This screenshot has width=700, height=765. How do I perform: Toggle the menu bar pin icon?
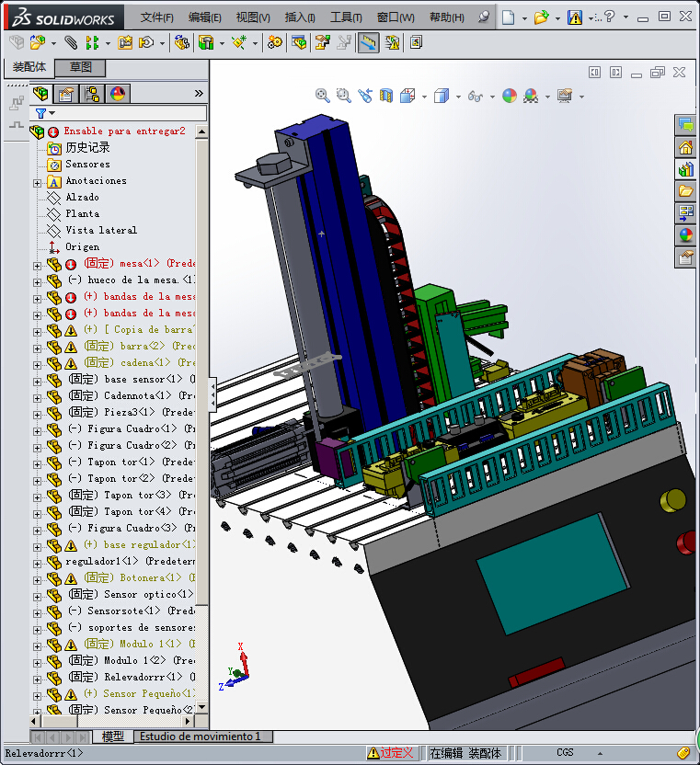(x=484, y=17)
